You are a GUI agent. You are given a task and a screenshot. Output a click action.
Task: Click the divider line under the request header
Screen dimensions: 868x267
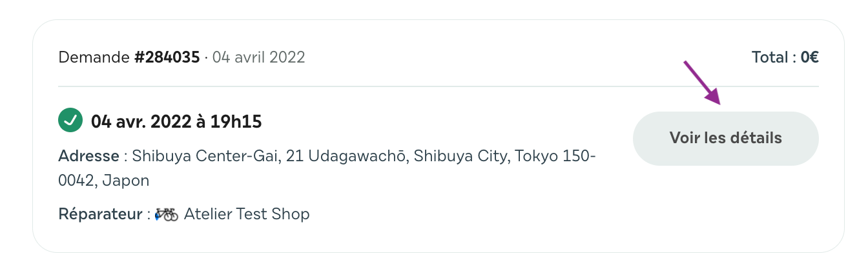click(x=439, y=86)
